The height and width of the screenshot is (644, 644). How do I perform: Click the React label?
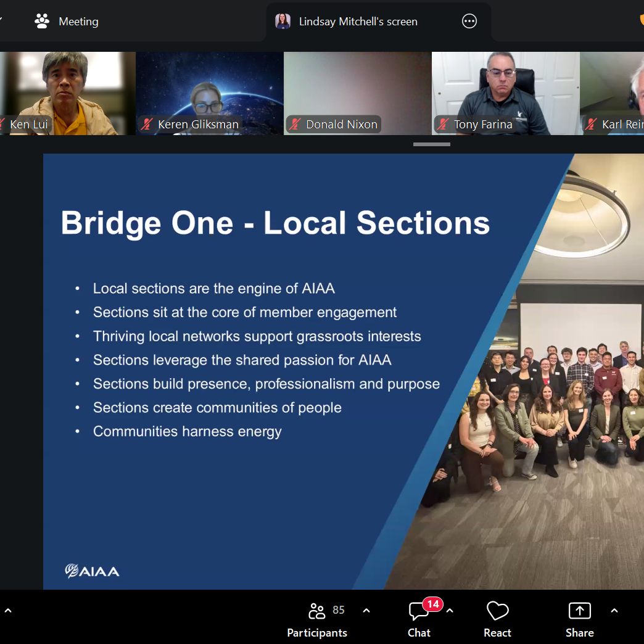pos(497,633)
